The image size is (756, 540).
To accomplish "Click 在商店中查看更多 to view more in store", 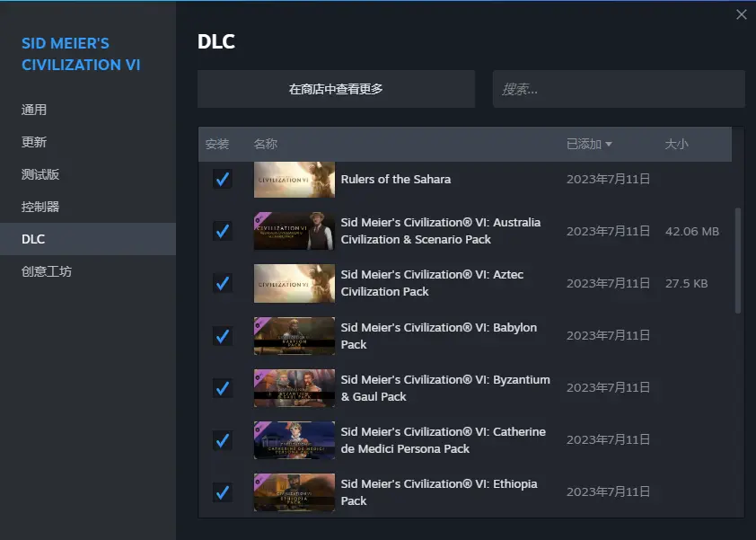I will [336, 89].
